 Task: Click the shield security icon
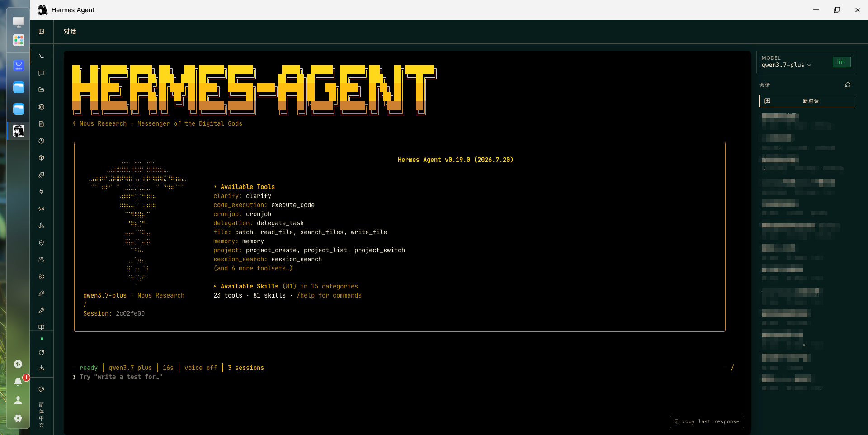pyautogui.click(x=41, y=243)
